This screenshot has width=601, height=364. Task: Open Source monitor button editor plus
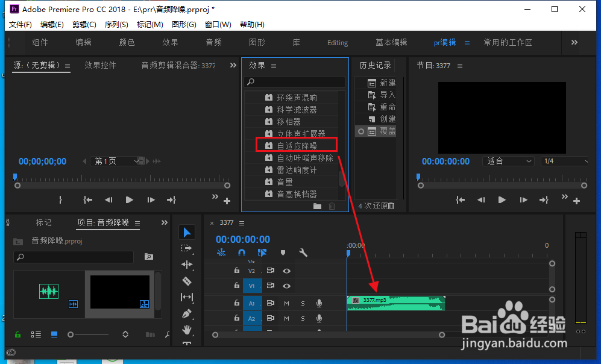(227, 201)
